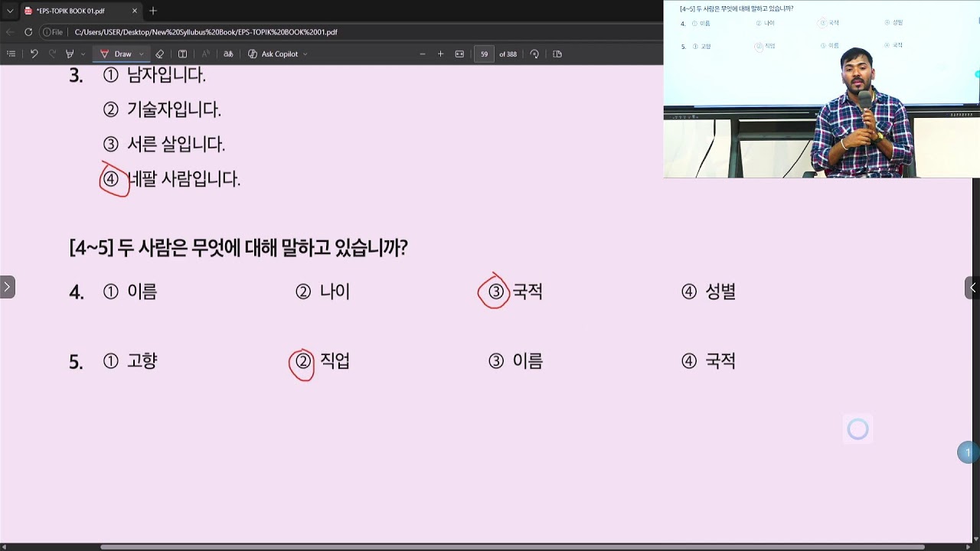Click the blue notification badge showing 1
This screenshot has height=551, width=980.
click(968, 452)
